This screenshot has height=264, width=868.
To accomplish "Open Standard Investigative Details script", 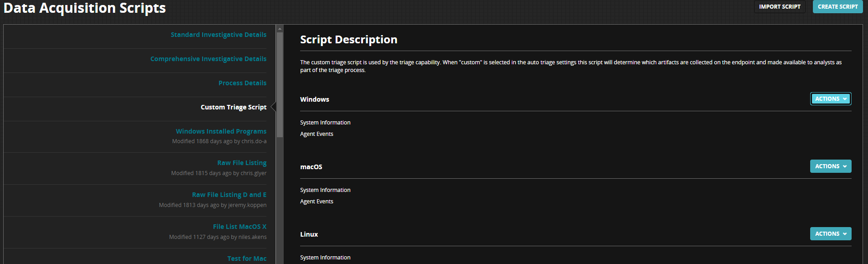I will click(x=219, y=35).
